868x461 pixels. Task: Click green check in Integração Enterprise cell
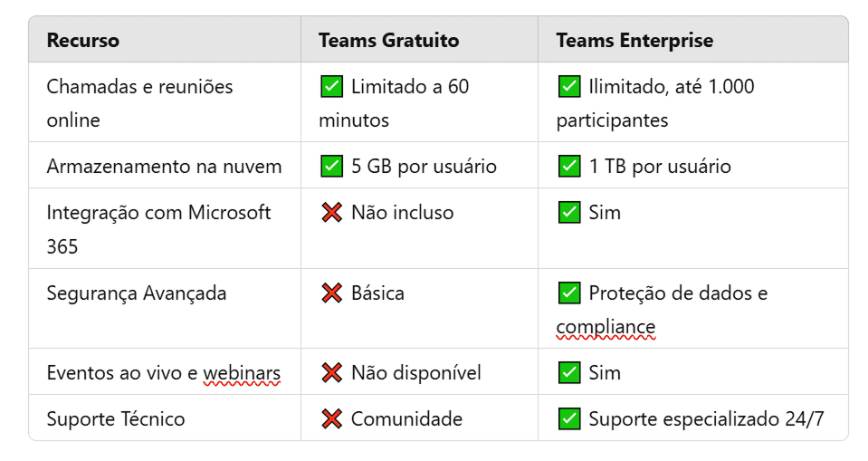(x=568, y=212)
